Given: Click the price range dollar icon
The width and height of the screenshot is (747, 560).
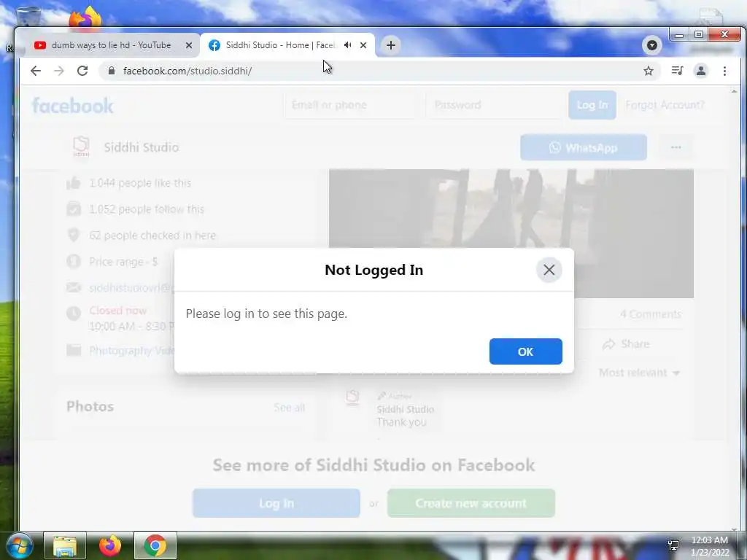Looking at the screenshot, I should pyautogui.click(x=74, y=262).
